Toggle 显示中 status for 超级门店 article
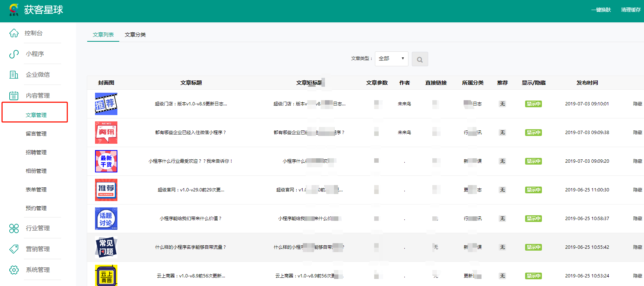 pyautogui.click(x=533, y=104)
